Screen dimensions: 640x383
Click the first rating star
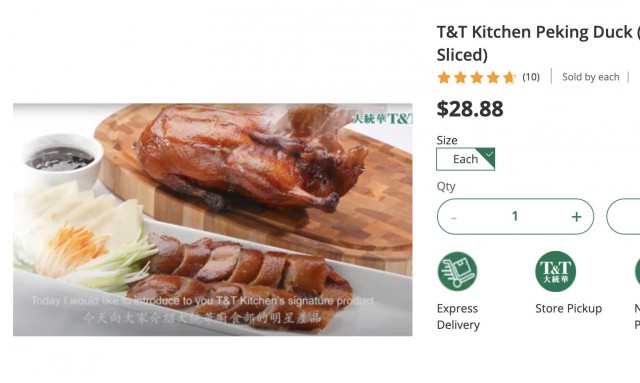(444, 77)
